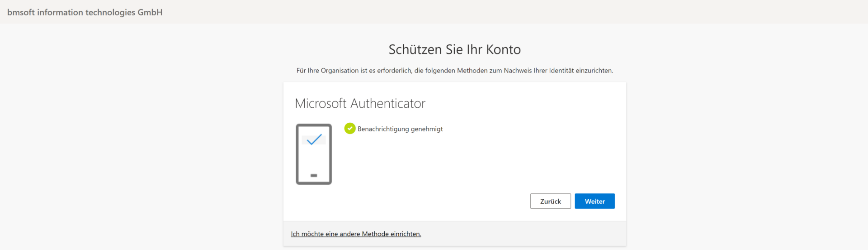Click the organisation requirement description text
The height and width of the screenshot is (250, 868).
[455, 71]
